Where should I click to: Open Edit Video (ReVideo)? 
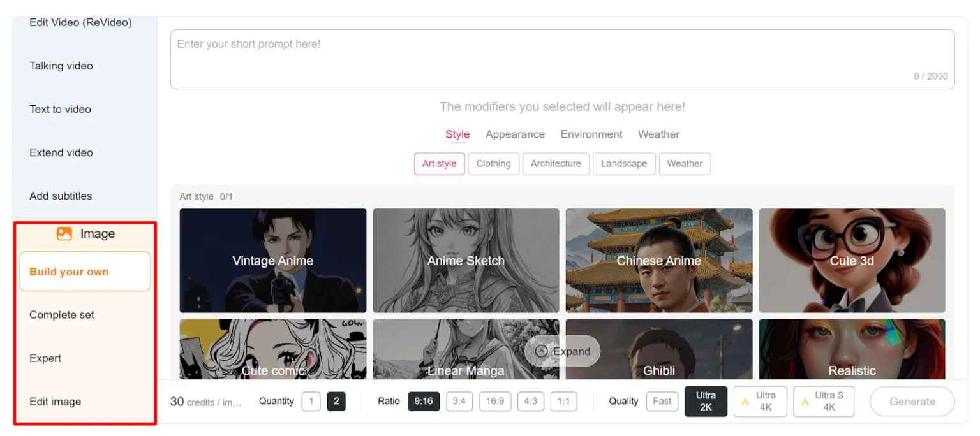coord(80,22)
